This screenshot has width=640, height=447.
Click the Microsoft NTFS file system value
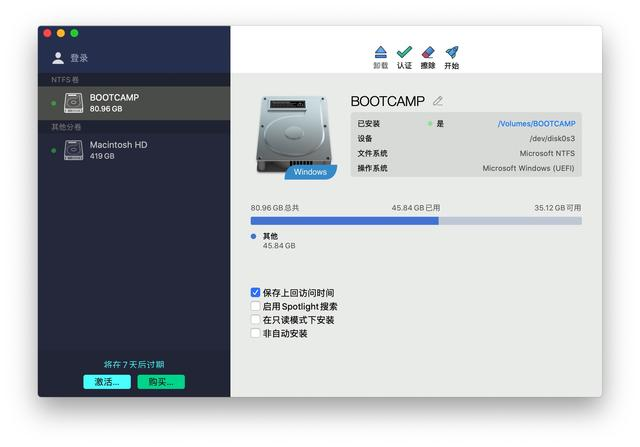coord(547,153)
